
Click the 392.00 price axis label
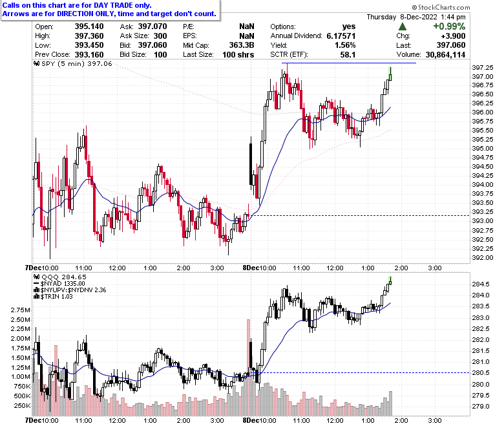[483, 257]
